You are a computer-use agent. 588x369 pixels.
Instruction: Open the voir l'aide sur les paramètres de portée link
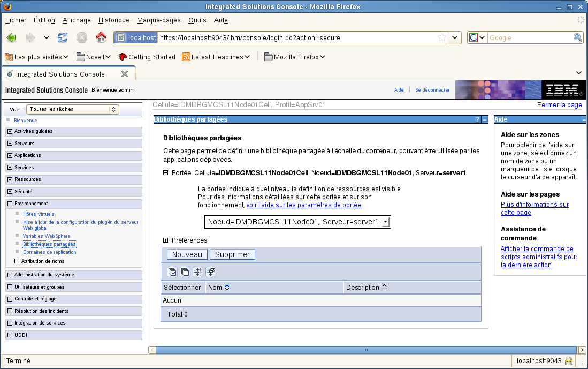pyautogui.click(x=304, y=205)
